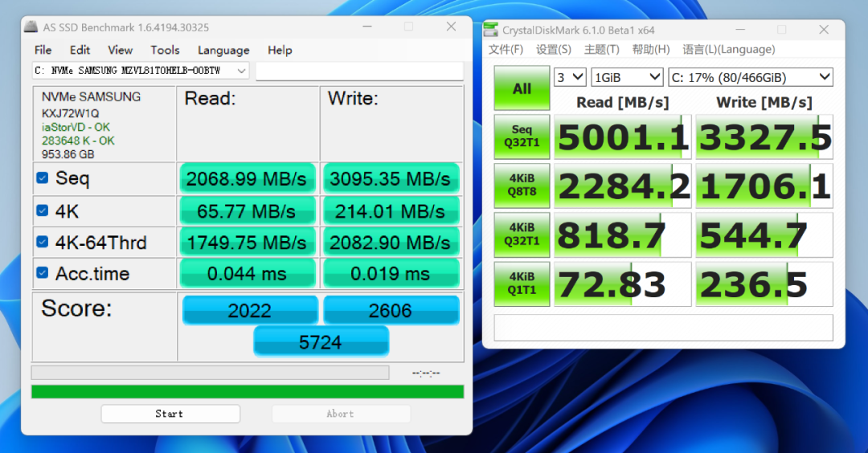
Task: Run the 4KiB Q1T1 test button
Action: click(522, 284)
